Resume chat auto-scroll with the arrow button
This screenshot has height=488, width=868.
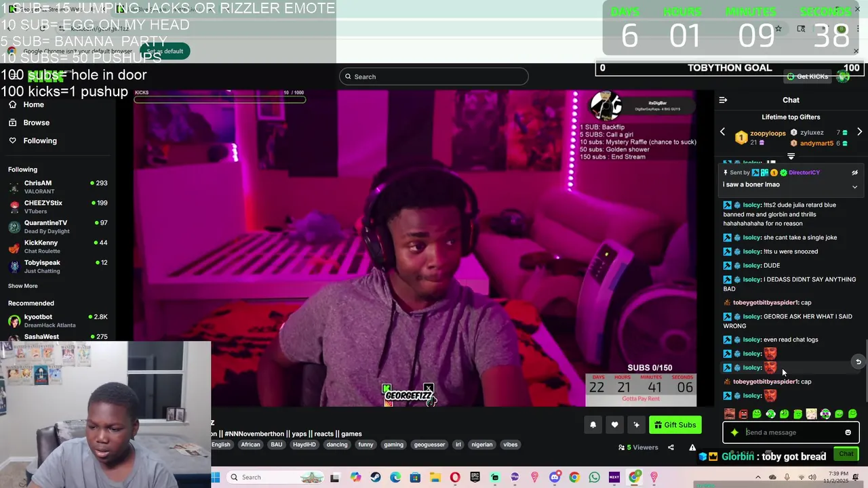click(x=858, y=362)
